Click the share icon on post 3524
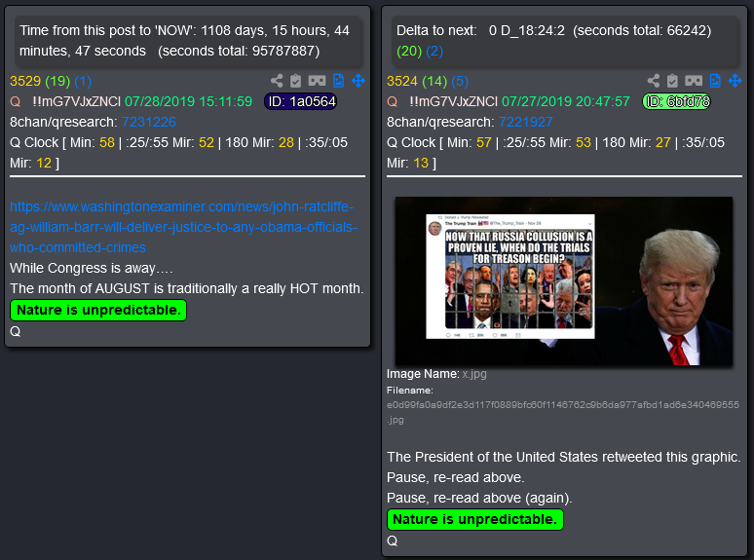 click(654, 81)
